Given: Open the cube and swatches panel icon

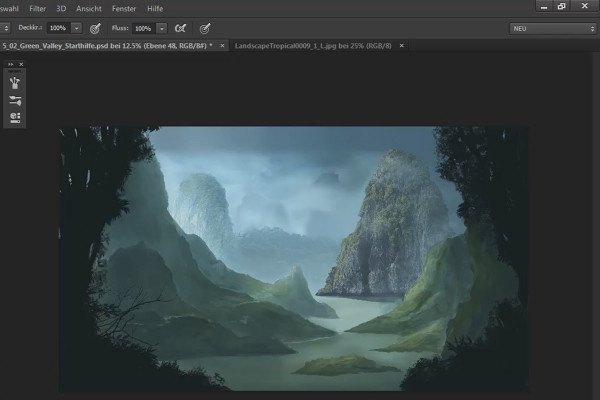Looking at the screenshot, I should (15, 118).
